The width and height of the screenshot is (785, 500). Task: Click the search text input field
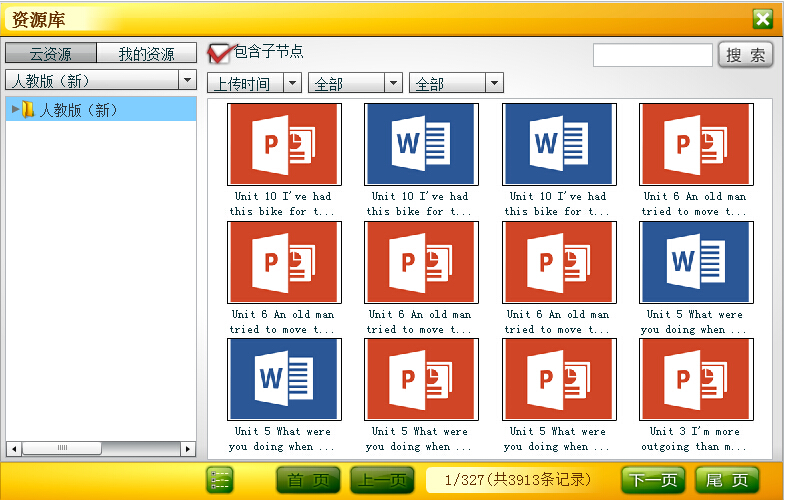pyautogui.click(x=652, y=55)
